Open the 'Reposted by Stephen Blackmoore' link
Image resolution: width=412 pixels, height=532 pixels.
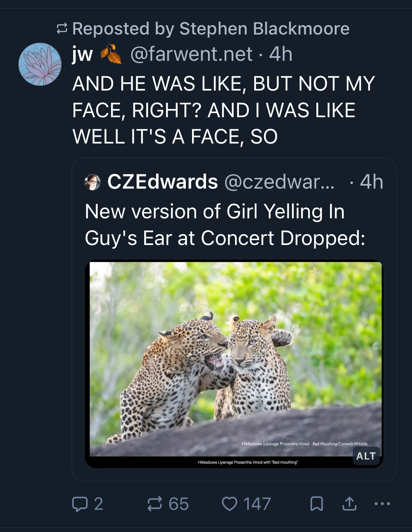click(x=211, y=29)
